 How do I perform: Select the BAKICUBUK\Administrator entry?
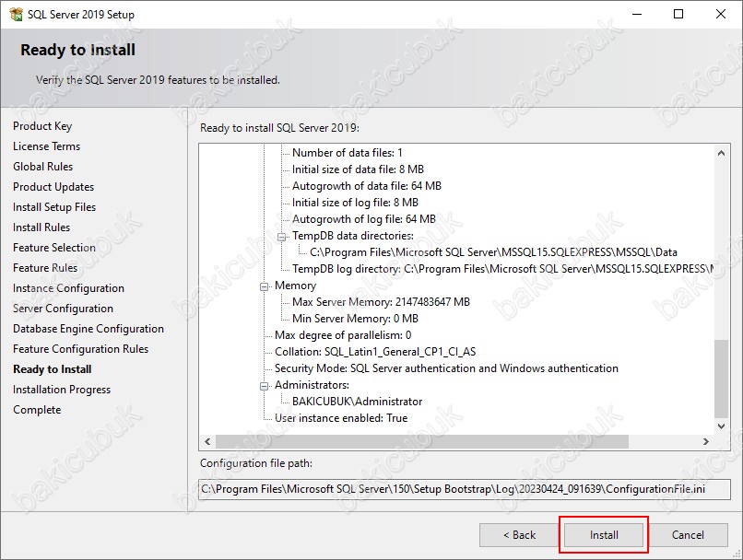click(x=357, y=402)
